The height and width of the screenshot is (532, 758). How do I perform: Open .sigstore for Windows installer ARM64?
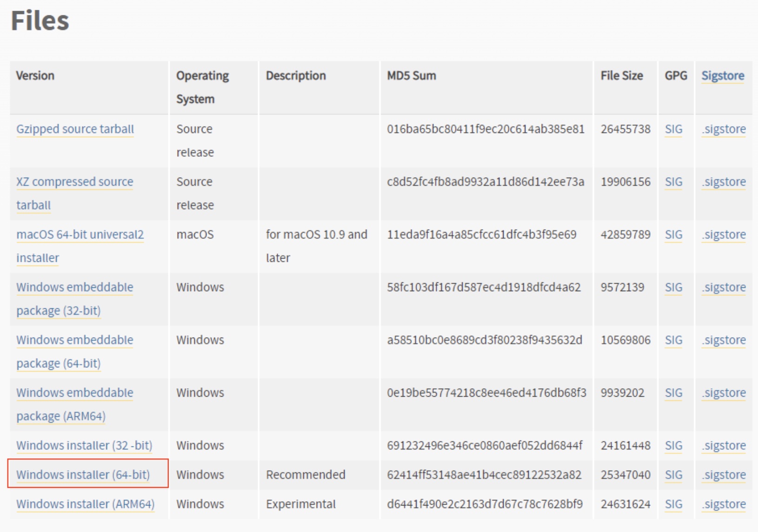click(x=724, y=504)
